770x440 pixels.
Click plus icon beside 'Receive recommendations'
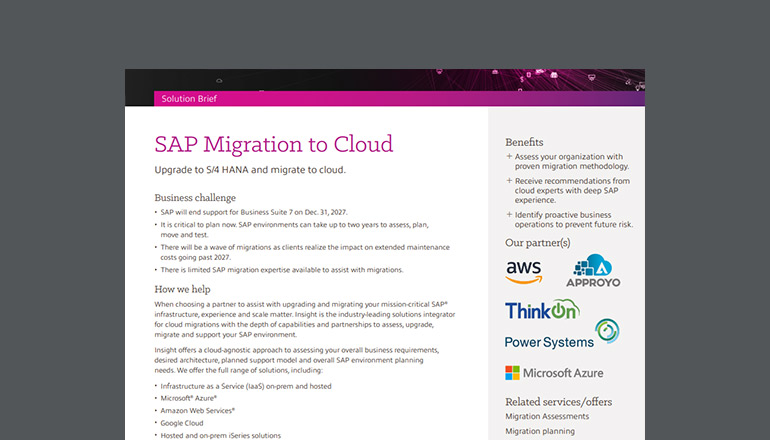(x=509, y=181)
